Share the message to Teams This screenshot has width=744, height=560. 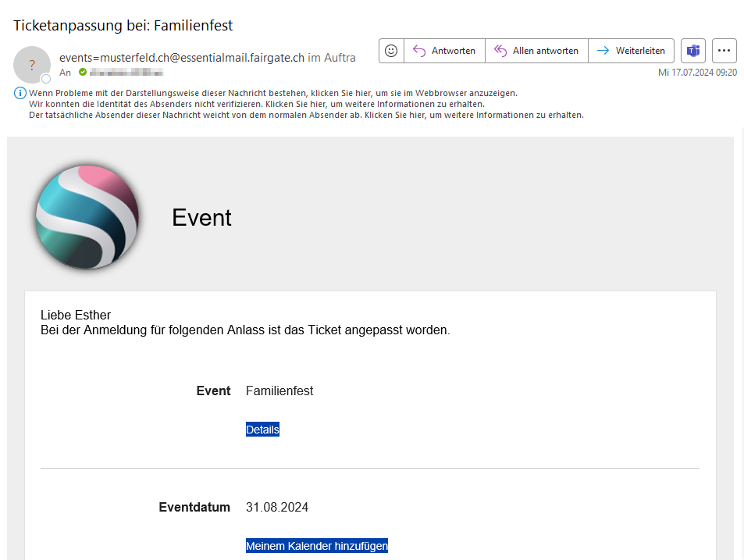[693, 51]
